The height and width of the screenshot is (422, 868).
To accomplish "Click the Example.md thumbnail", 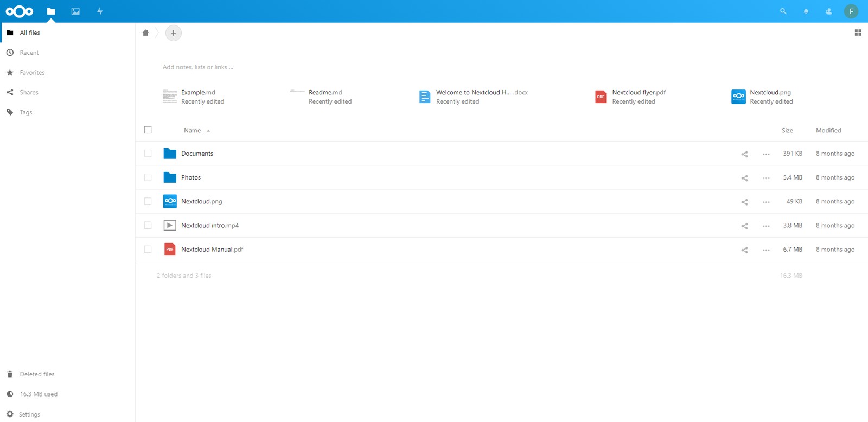I will 170,97.
